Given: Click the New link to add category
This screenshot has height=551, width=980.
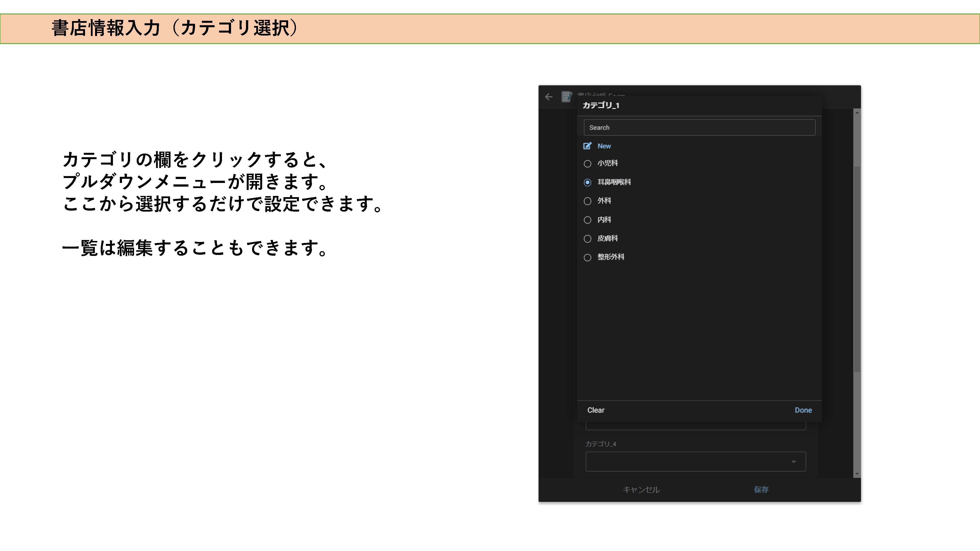Looking at the screenshot, I should 604,146.
